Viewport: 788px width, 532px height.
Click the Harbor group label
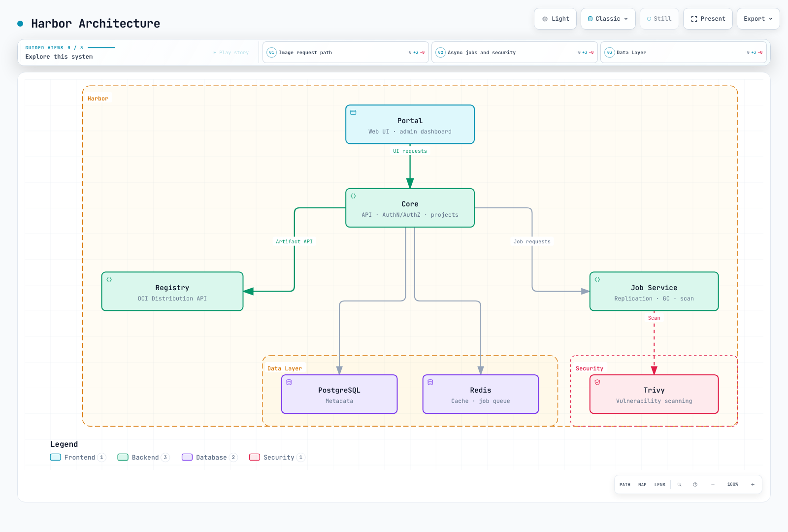(98, 99)
